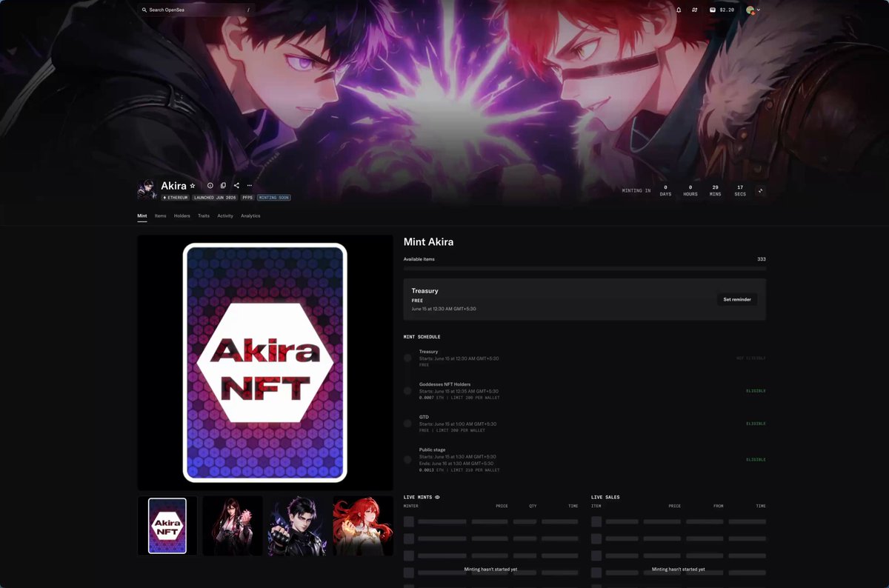Select the Treasury stage in mint schedule
This screenshot has width=889, height=588.
click(585, 358)
